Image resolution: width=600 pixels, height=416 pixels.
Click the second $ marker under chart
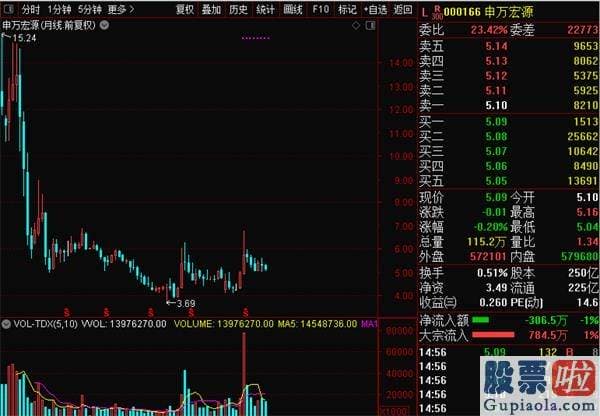pos(106,312)
